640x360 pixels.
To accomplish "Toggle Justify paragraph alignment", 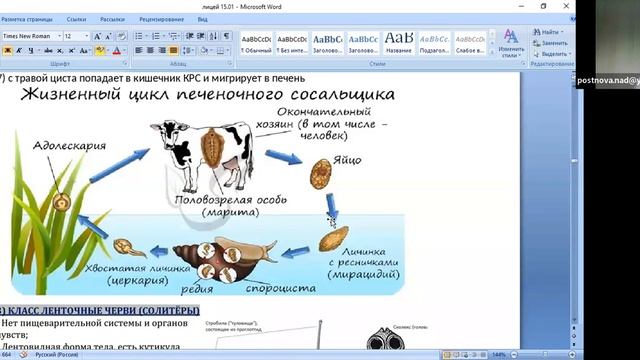I will 173,51.
